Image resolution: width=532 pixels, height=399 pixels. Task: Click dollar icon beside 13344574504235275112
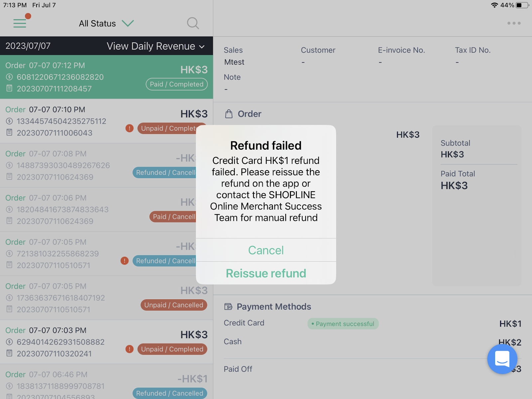click(x=10, y=121)
